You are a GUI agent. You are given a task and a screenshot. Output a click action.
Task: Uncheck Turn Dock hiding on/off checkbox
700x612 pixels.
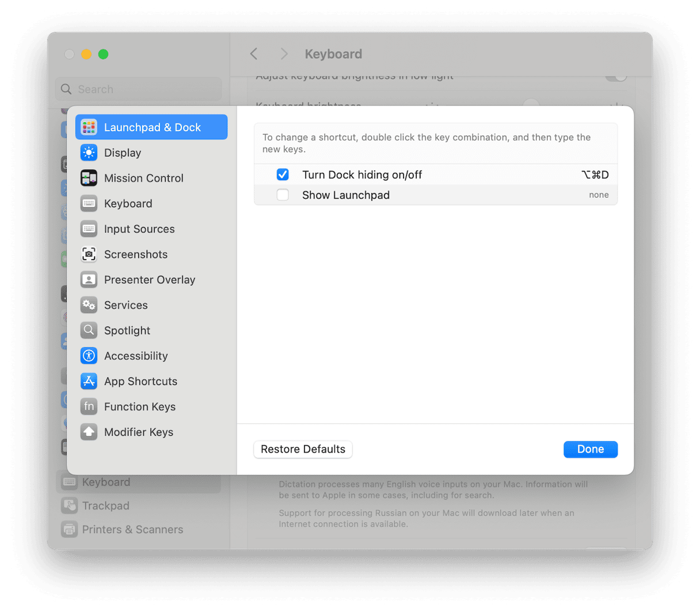click(283, 174)
